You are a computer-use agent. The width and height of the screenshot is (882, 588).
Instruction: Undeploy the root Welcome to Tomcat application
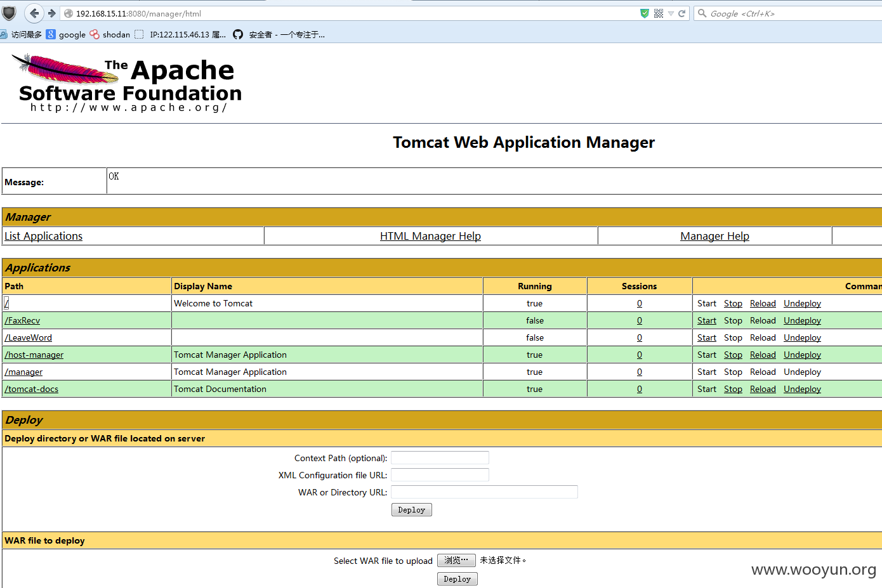802,303
